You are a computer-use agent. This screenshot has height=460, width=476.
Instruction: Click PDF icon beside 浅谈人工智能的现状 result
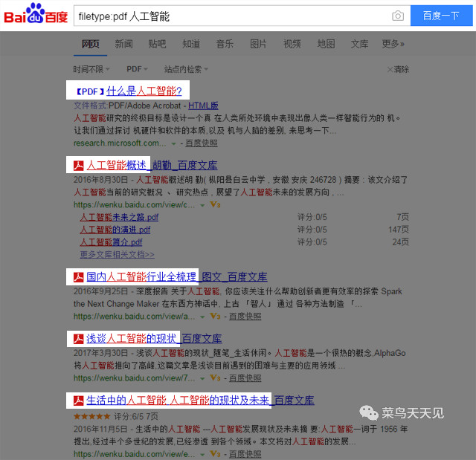78,339
